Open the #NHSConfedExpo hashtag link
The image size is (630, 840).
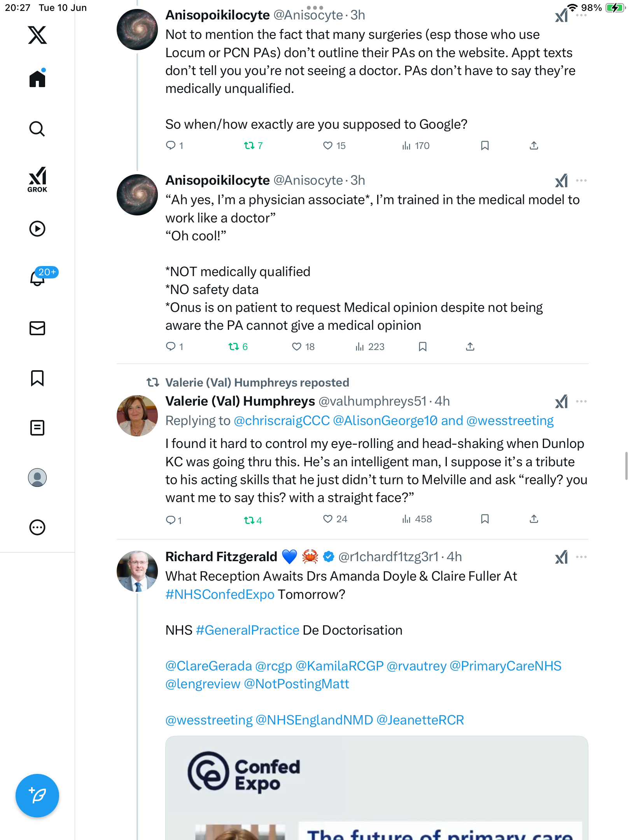coord(220,594)
